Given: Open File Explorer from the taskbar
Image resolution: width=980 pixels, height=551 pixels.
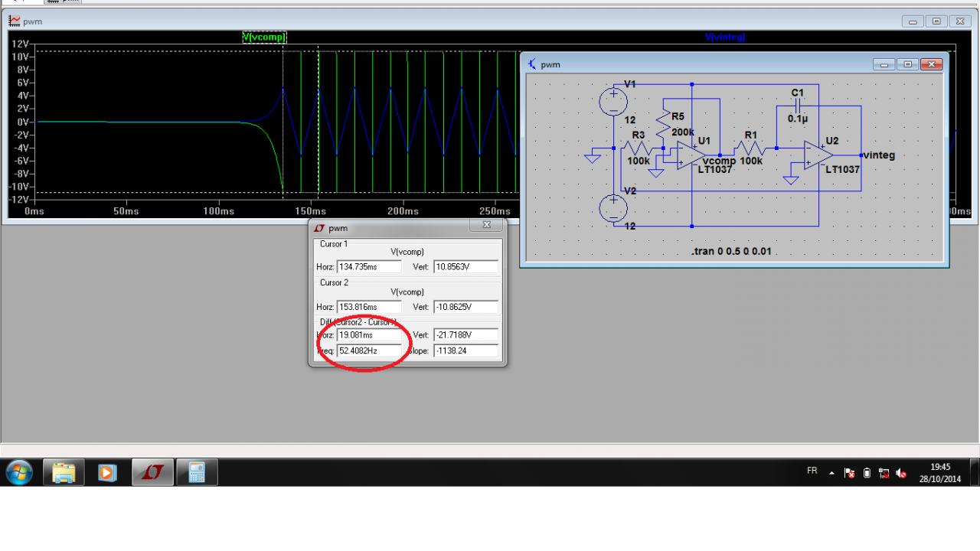Looking at the screenshot, I should [65, 472].
